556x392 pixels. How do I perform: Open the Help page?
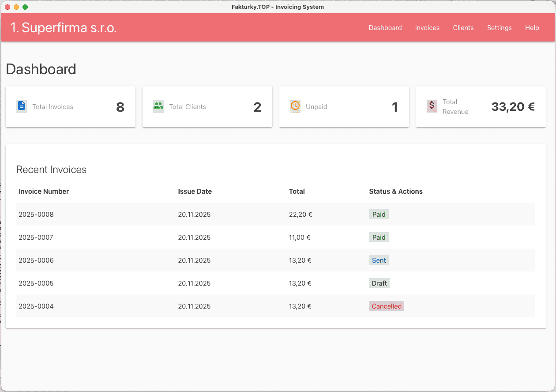(x=532, y=28)
